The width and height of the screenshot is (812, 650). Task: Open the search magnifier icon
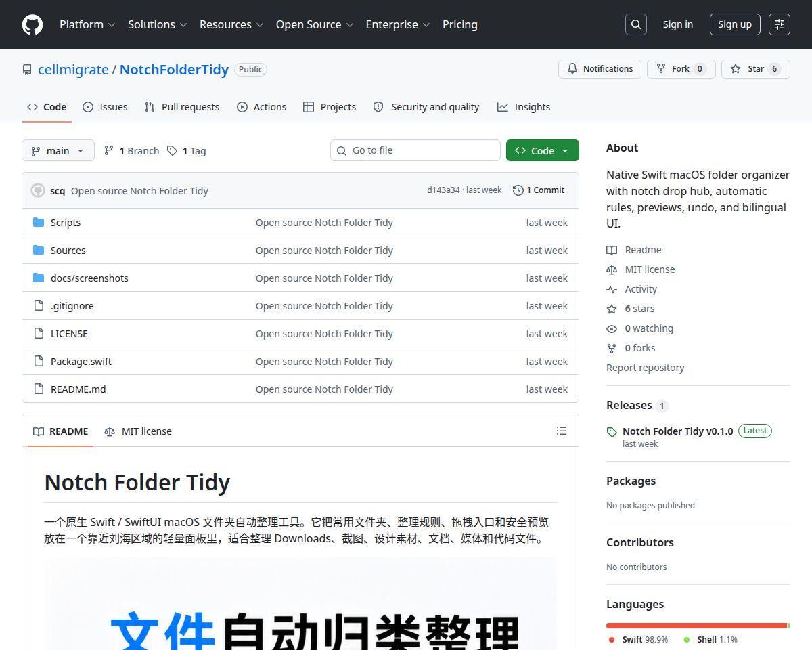click(636, 24)
